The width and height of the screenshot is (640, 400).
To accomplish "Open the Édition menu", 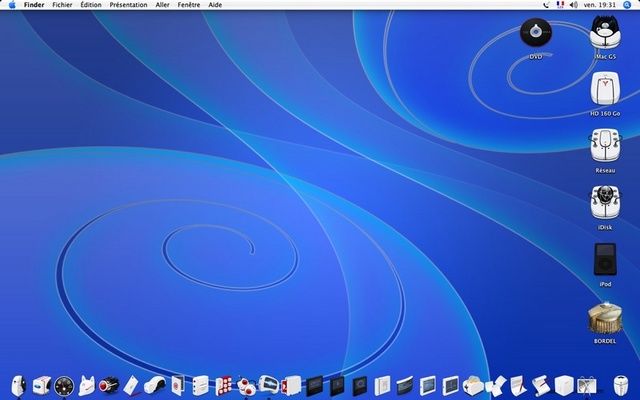I will point(91,5).
